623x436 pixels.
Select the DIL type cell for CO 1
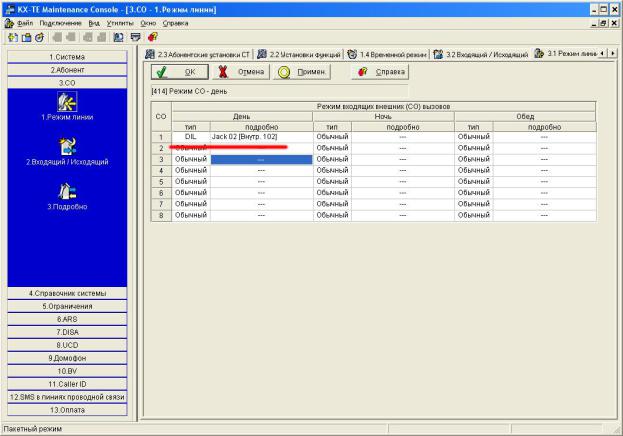point(191,137)
